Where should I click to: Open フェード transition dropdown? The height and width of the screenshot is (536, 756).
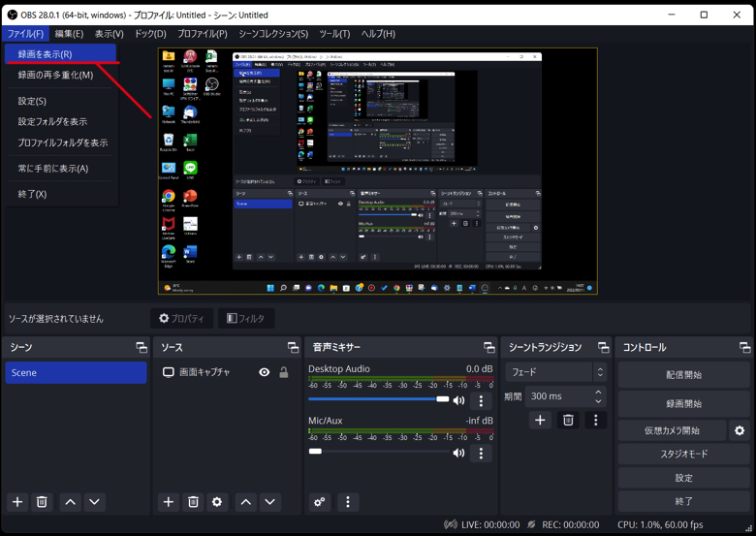click(x=556, y=372)
